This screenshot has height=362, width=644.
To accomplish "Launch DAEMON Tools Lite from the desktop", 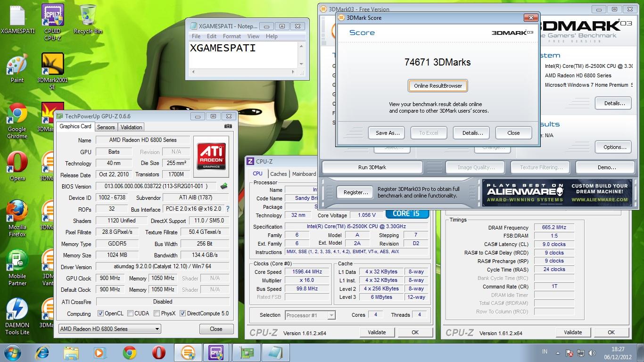I will click(x=17, y=317).
